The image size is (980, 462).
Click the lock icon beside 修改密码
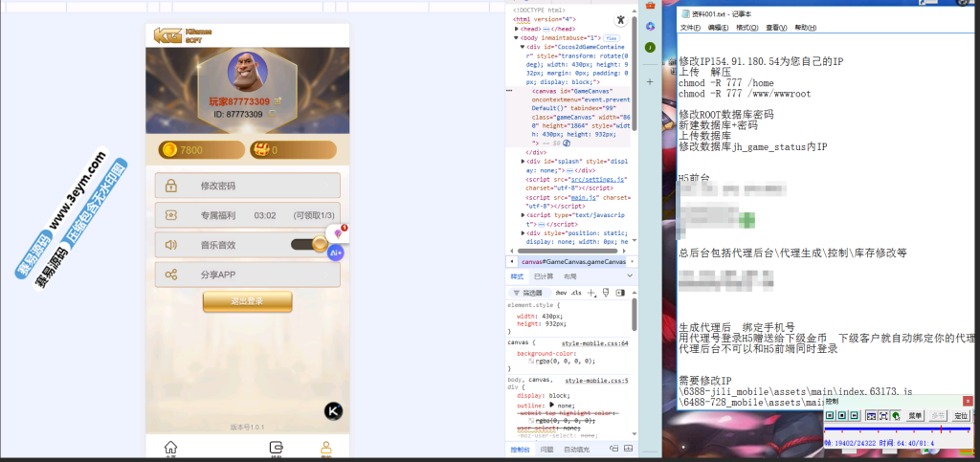click(171, 186)
